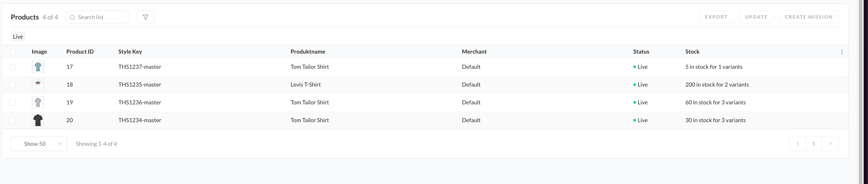Screen dimensions: 868x184
Task: Toggle the select-all checkbox in header
Action: [x=13, y=52]
